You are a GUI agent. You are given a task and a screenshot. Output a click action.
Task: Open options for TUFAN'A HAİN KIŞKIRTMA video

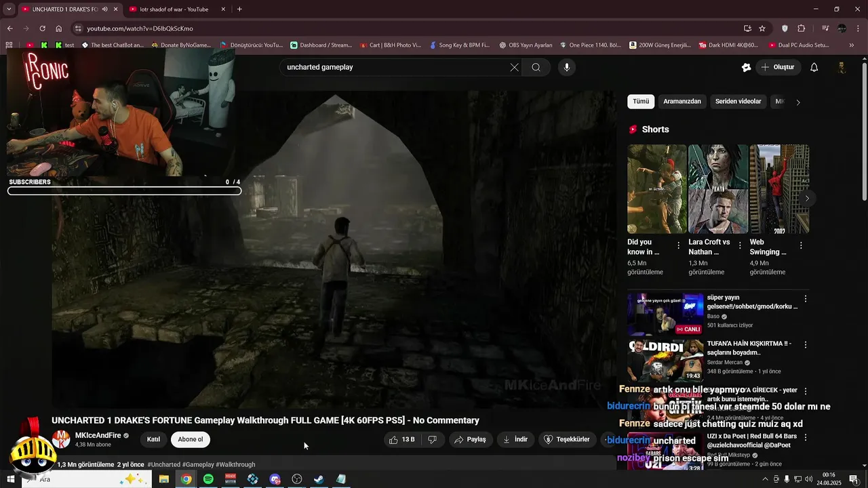pyautogui.click(x=806, y=345)
